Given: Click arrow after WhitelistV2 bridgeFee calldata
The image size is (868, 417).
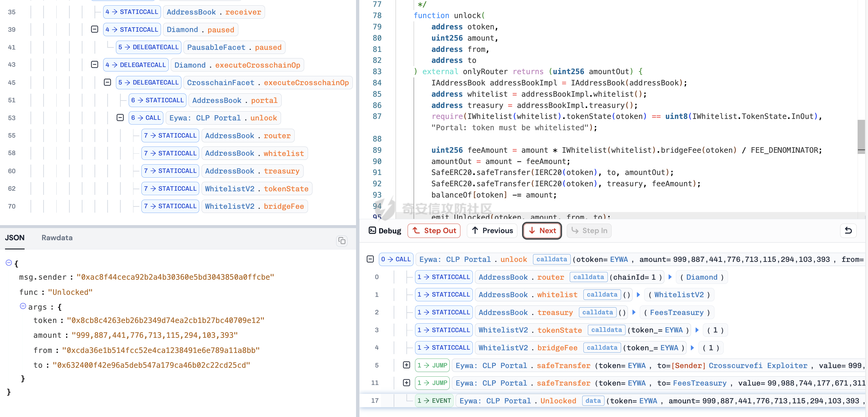Looking at the screenshot, I should tap(692, 348).
